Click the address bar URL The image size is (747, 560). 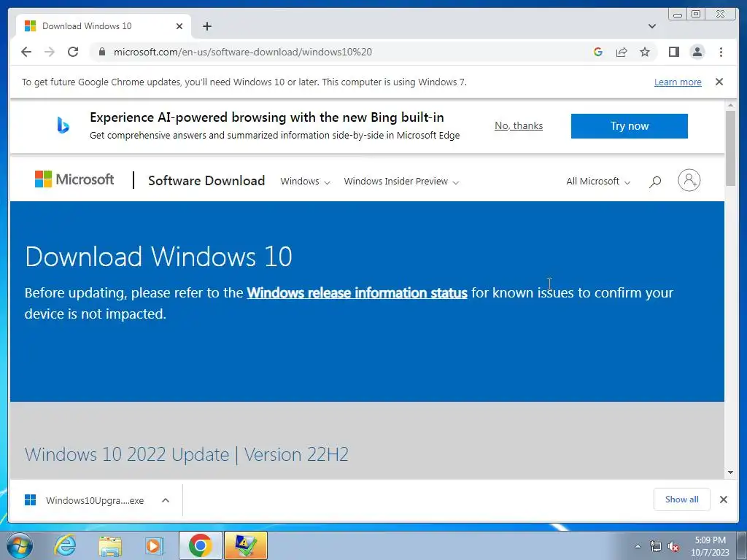[x=242, y=52]
